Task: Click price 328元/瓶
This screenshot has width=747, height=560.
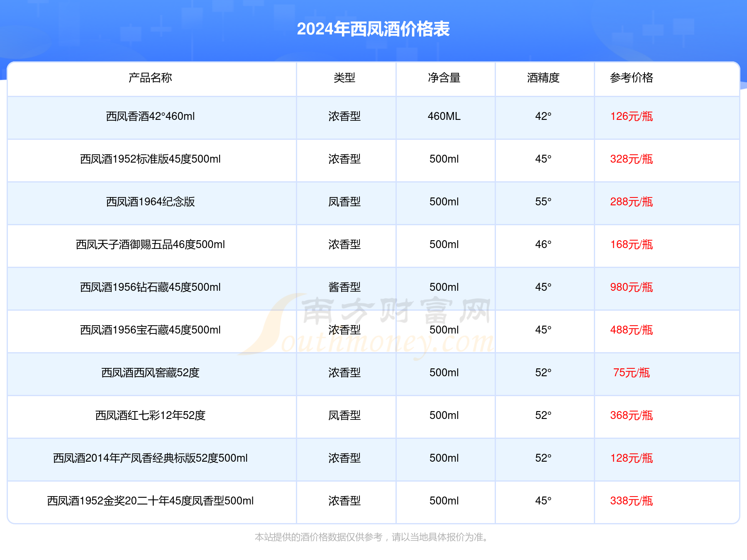Action: (631, 159)
